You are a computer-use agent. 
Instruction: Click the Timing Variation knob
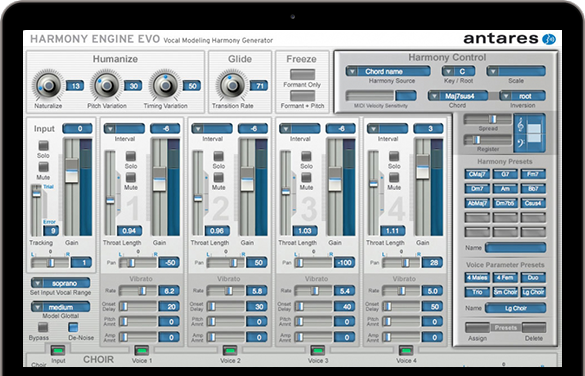(x=165, y=85)
